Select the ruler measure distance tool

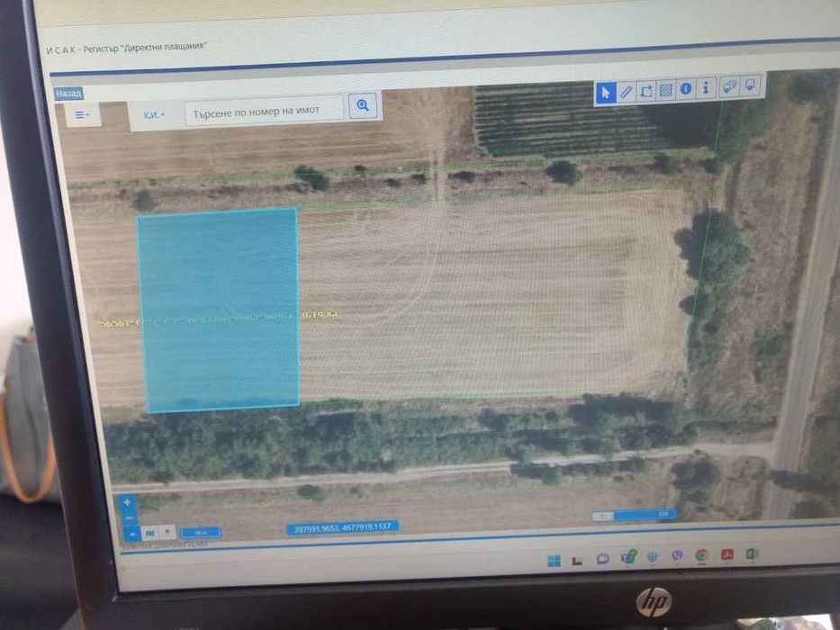pos(626,92)
